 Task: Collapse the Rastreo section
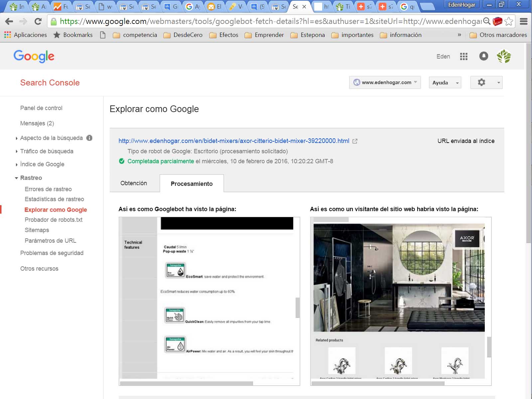[x=31, y=178]
